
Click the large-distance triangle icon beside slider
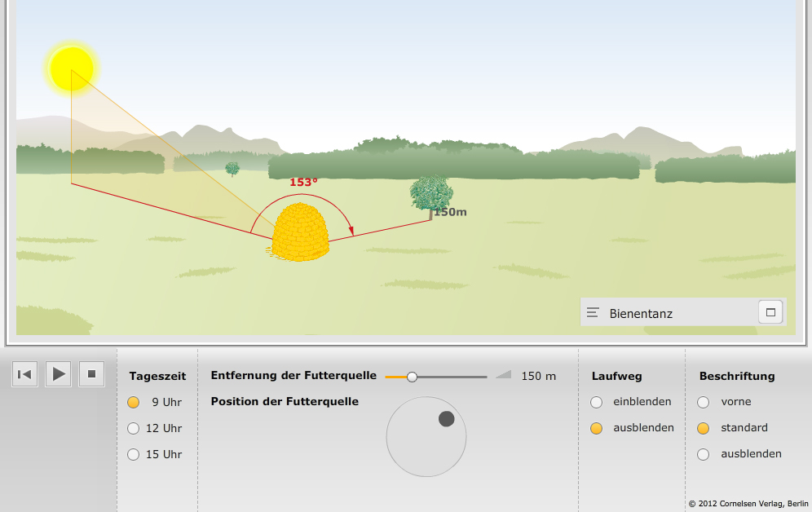(503, 374)
